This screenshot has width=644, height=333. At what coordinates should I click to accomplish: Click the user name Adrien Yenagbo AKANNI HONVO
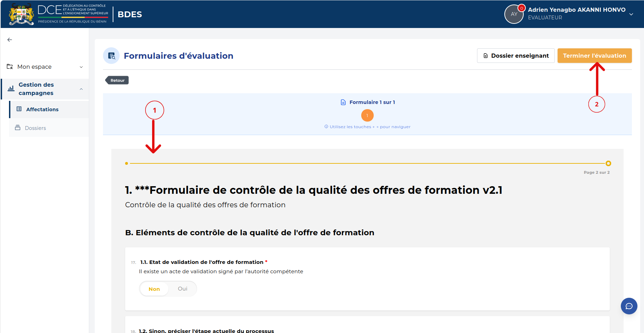pos(577,10)
